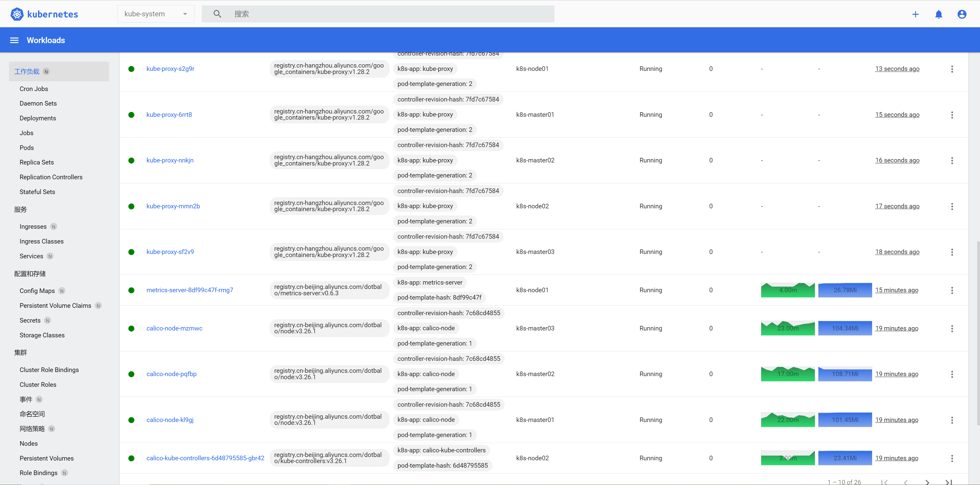Click memory usage graph for metrics-server
Image resolution: width=980 pixels, height=485 pixels.
(845, 290)
